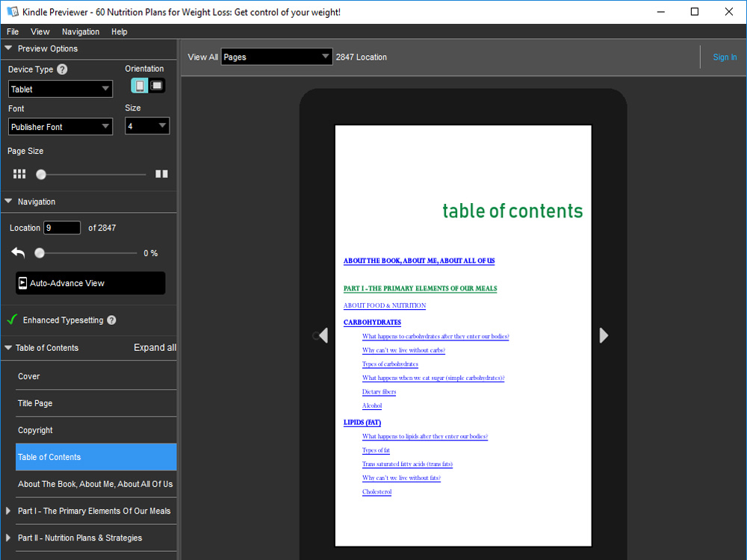Screen dimensions: 747x560
Task: Click the Device Type help question mark icon
Action: pyautogui.click(x=62, y=69)
